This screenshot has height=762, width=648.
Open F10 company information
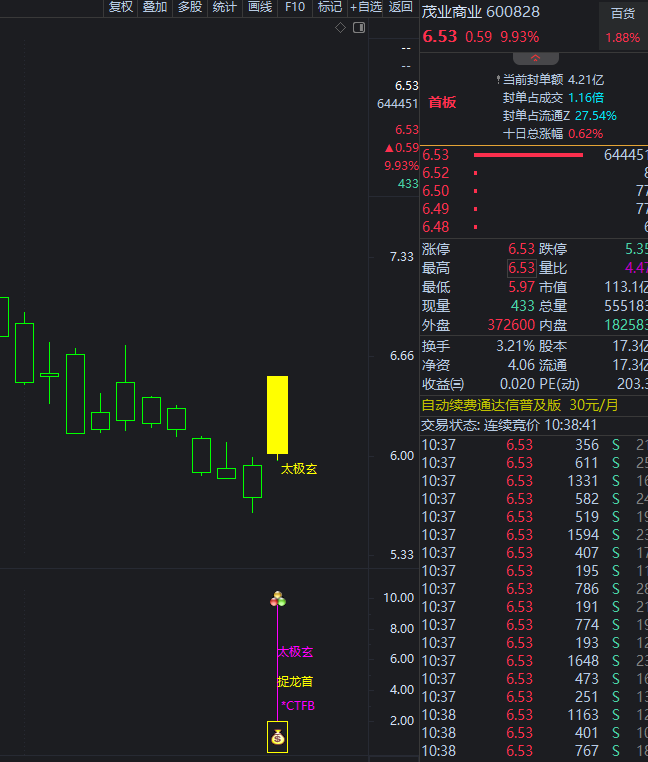pyautogui.click(x=294, y=7)
